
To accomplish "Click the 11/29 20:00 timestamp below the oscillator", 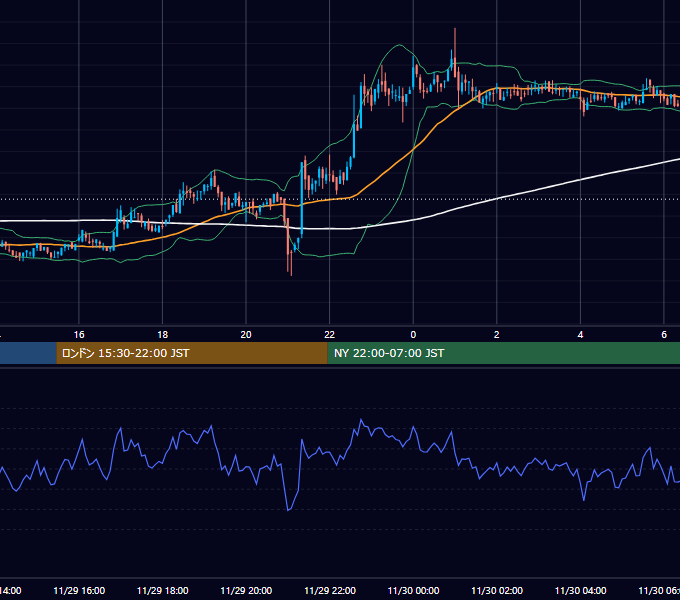I will 246,590.
